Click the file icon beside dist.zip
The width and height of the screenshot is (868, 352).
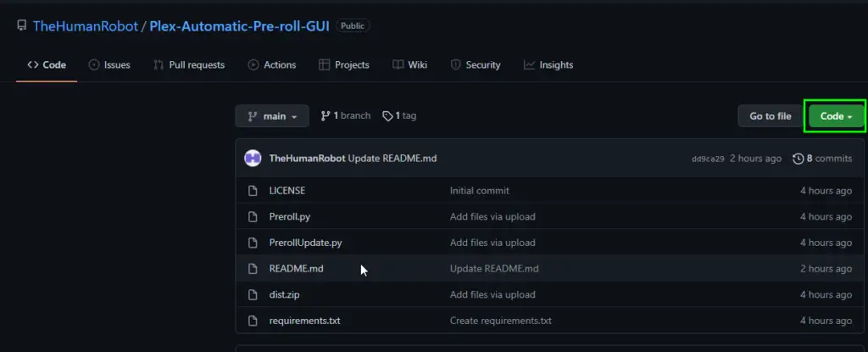pyautogui.click(x=253, y=295)
